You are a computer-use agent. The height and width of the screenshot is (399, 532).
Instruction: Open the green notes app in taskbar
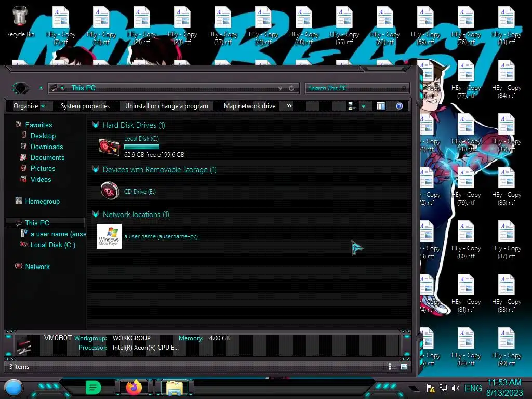[94, 388]
